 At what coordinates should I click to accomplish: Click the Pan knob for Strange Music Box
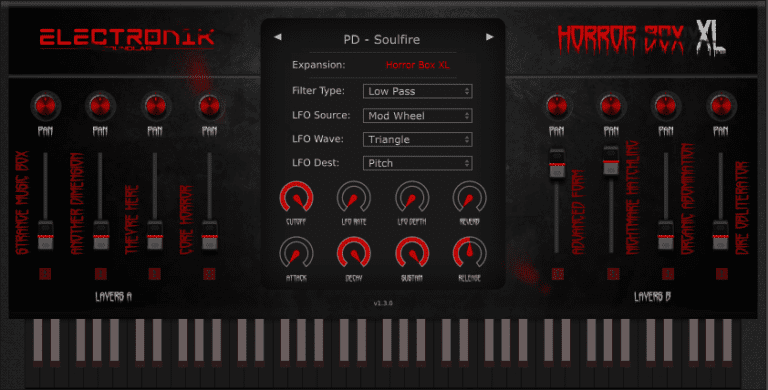click(46, 105)
